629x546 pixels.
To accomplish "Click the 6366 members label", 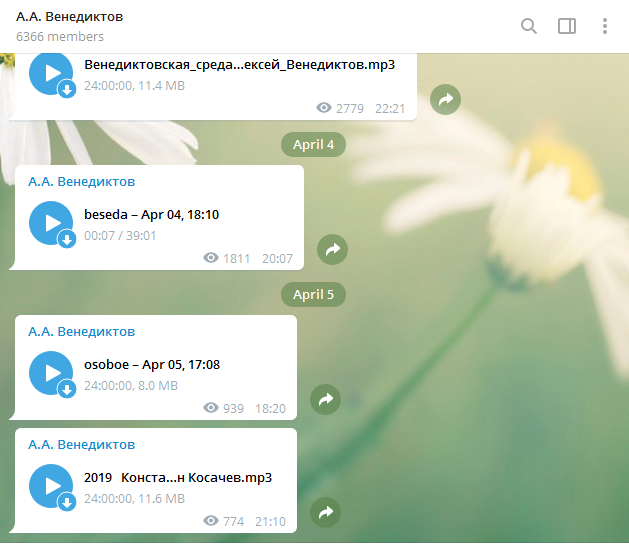I will [60, 37].
